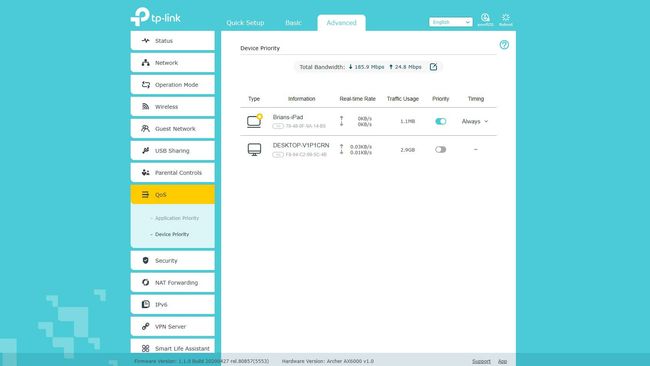Click the Reboot icon in header
The height and width of the screenshot is (366, 650).
click(506, 19)
